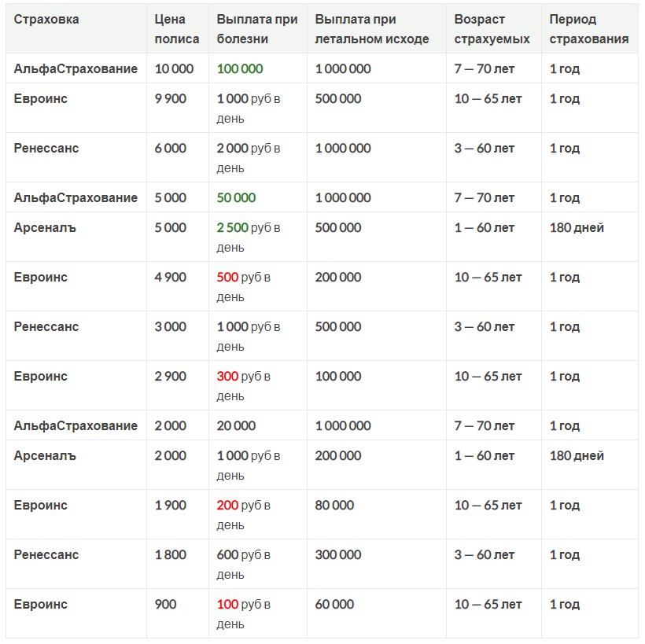The image size is (645, 644).
Task: Click the green "100 000" payout value
Action: click(240, 69)
